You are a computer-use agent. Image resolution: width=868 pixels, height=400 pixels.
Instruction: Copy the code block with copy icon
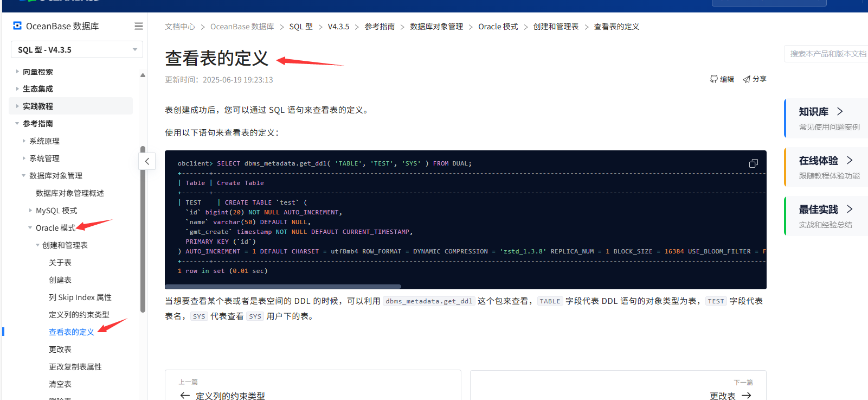click(754, 163)
